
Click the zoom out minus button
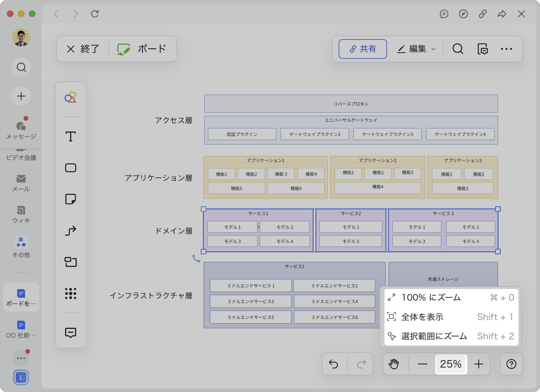pyautogui.click(x=422, y=364)
